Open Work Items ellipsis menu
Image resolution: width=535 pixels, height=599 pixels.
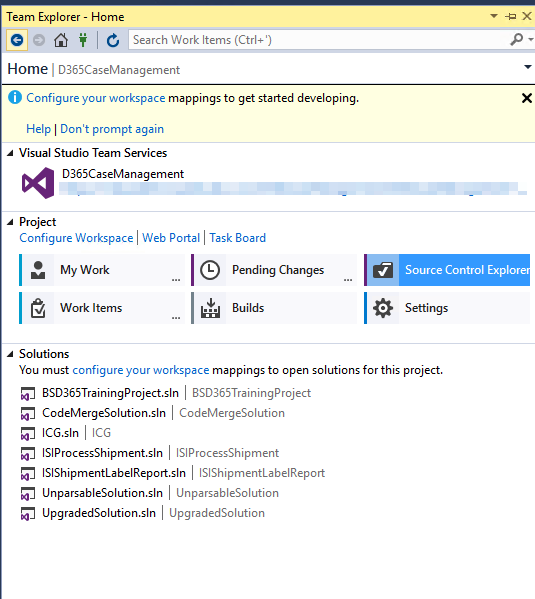point(176,318)
